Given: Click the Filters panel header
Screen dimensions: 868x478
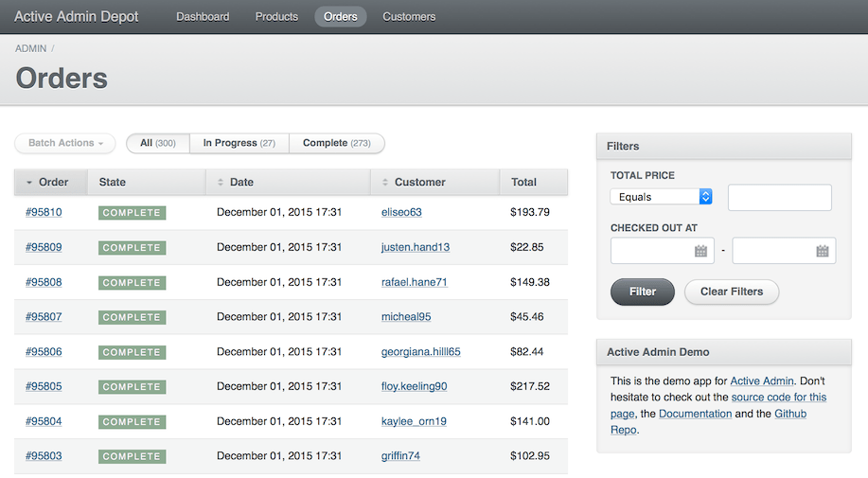Looking at the screenshot, I should pos(723,146).
